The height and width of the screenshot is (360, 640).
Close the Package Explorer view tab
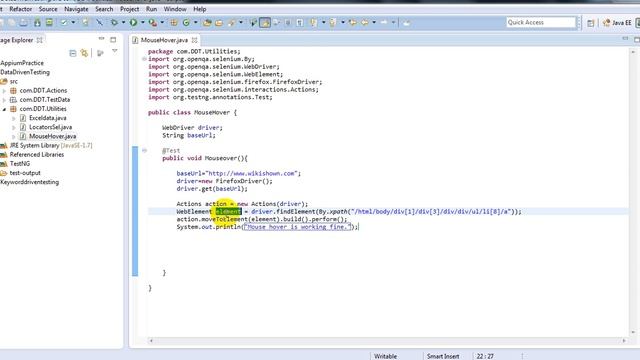[x=40, y=40]
